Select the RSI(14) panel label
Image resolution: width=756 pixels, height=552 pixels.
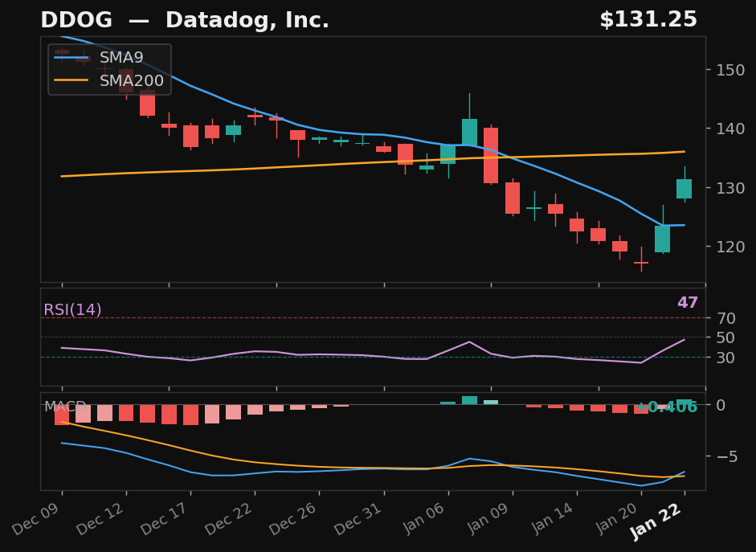[x=73, y=309]
